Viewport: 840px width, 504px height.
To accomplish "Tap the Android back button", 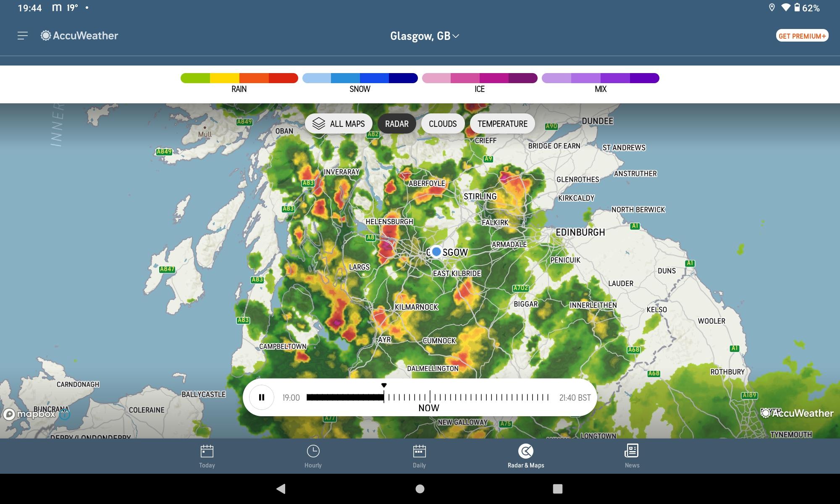I will pyautogui.click(x=281, y=488).
